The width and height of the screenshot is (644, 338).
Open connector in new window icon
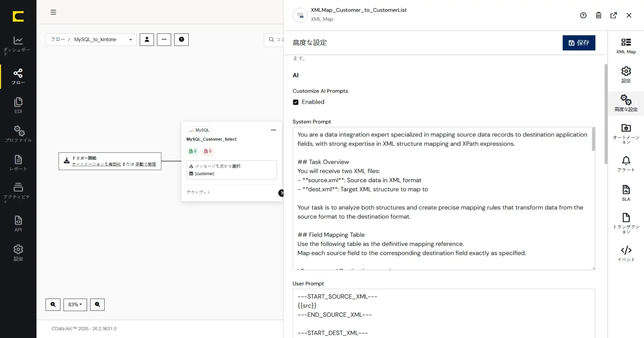(614, 15)
